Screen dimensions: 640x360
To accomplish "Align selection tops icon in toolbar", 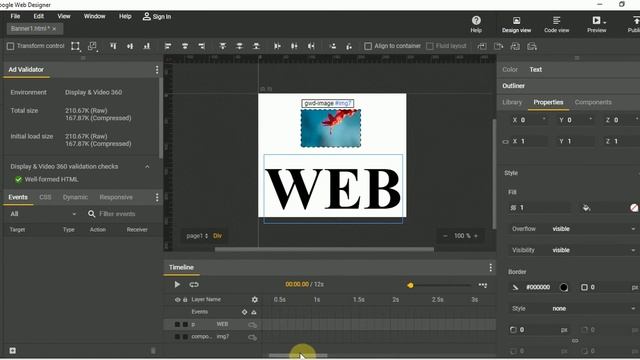I will tap(113, 46).
